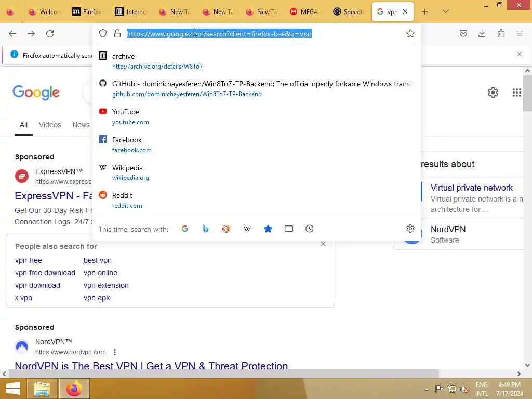Click the vpn free related search
The height and width of the screenshot is (399, 532).
[x=29, y=260]
